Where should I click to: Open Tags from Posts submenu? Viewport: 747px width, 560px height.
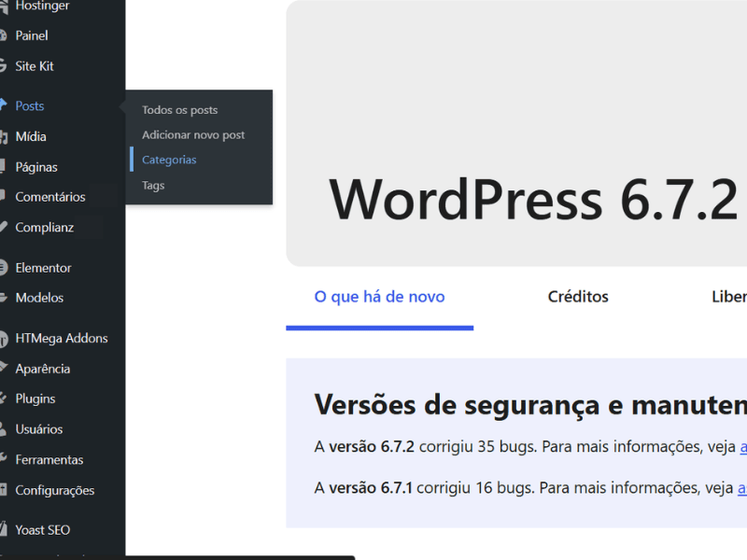(153, 185)
